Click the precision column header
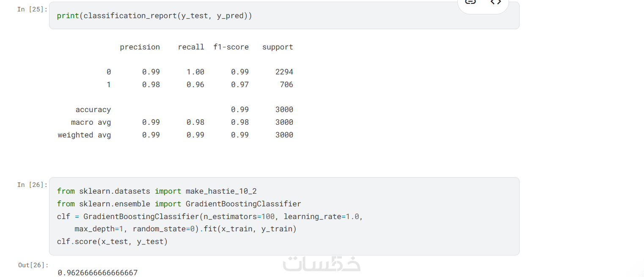This screenshot has width=644, height=277. click(x=140, y=47)
